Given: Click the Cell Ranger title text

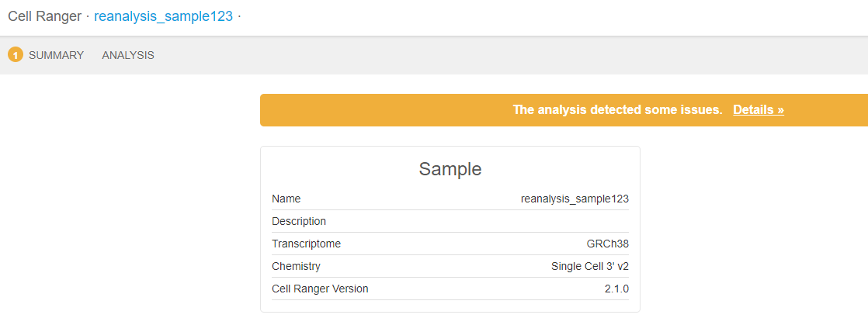Looking at the screenshot, I should coord(44,16).
